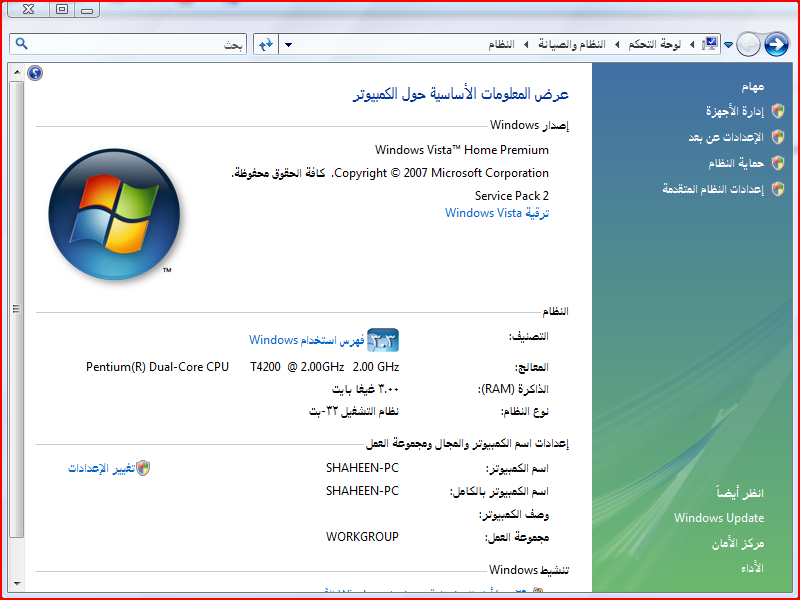Open إدارة الأجهزة task link
The width and height of the screenshot is (800, 600).
(x=735, y=111)
